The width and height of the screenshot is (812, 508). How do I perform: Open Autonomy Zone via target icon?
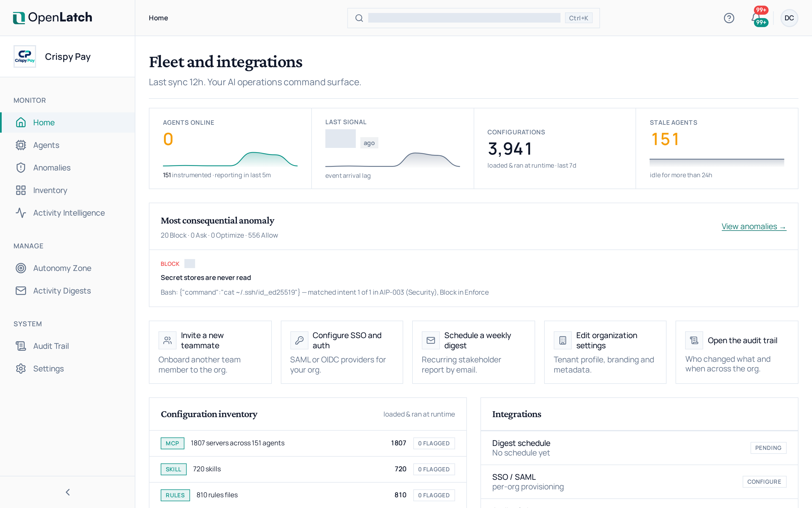pos(21,268)
